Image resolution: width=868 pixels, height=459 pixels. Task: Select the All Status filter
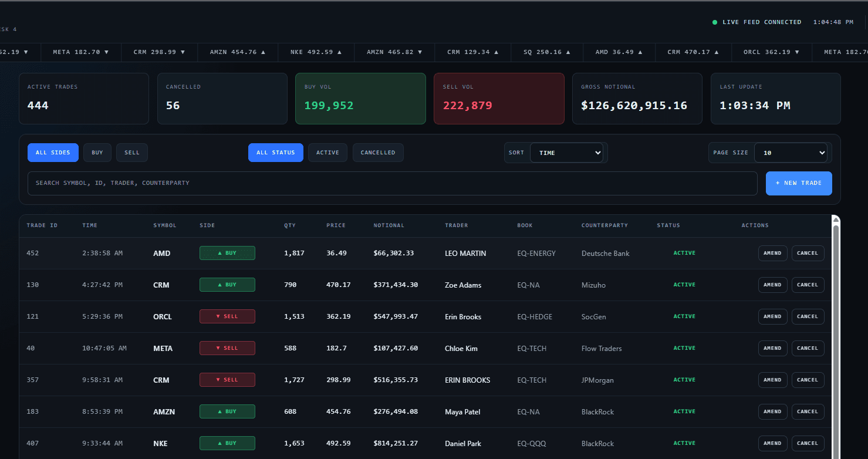click(x=276, y=153)
